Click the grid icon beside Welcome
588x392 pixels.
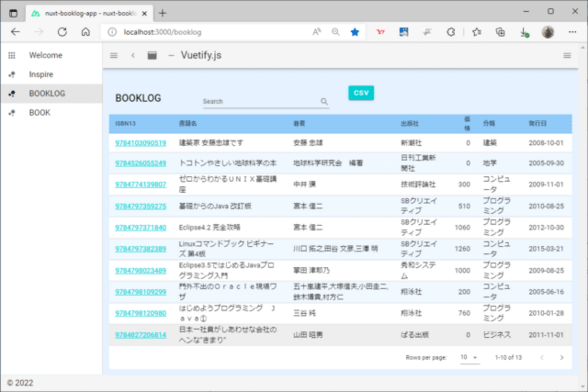pos(12,55)
